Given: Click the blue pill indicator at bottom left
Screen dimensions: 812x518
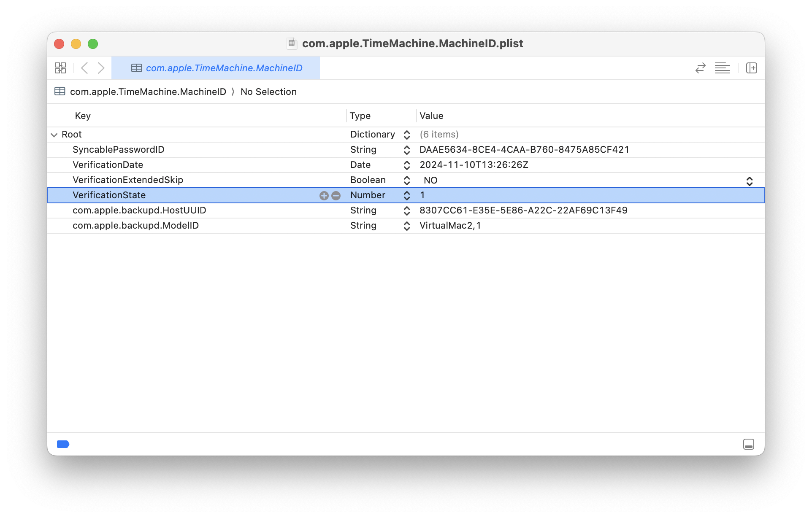Looking at the screenshot, I should tap(63, 444).
